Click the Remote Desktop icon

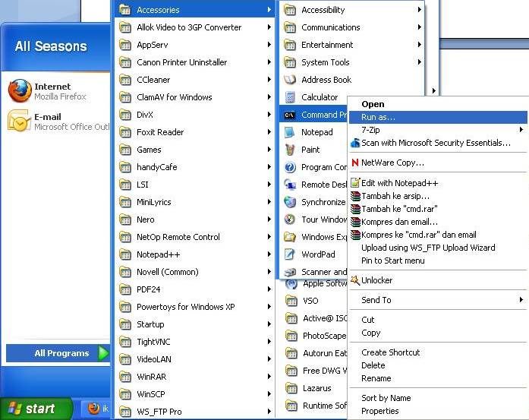tap(290, 185)
